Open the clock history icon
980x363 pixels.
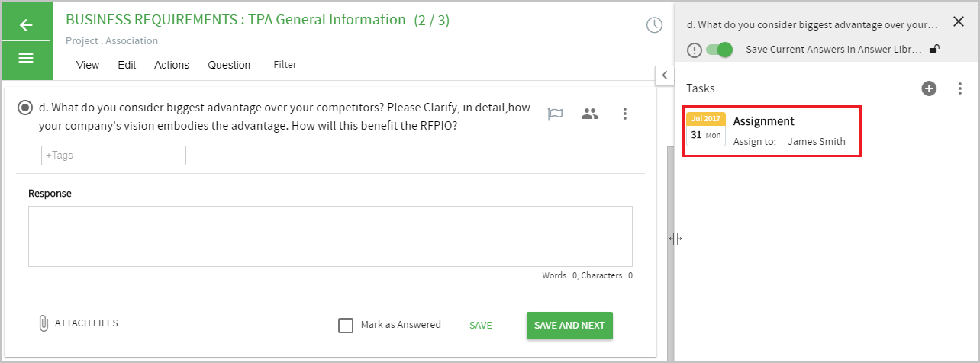(x=654, y=25)
